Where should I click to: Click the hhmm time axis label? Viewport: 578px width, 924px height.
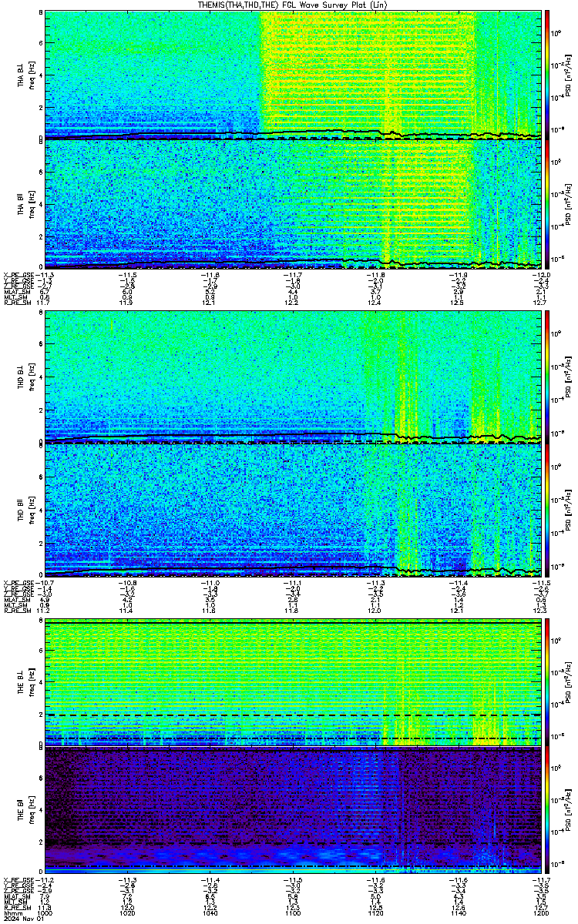coord(12,913)
